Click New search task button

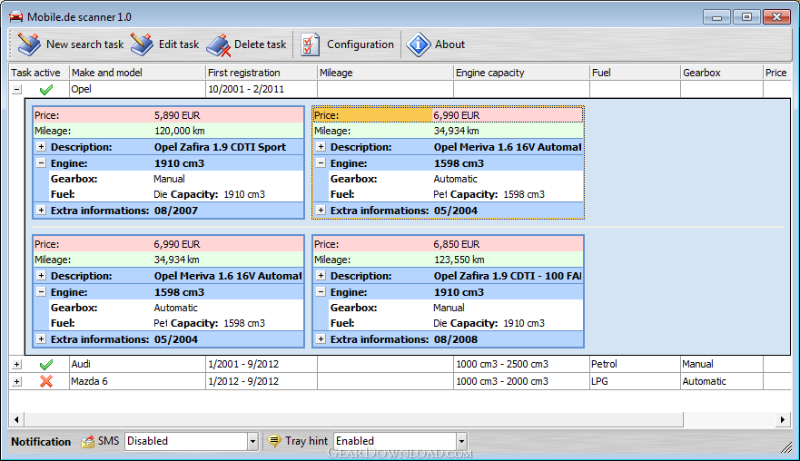[x=70, y=44]
